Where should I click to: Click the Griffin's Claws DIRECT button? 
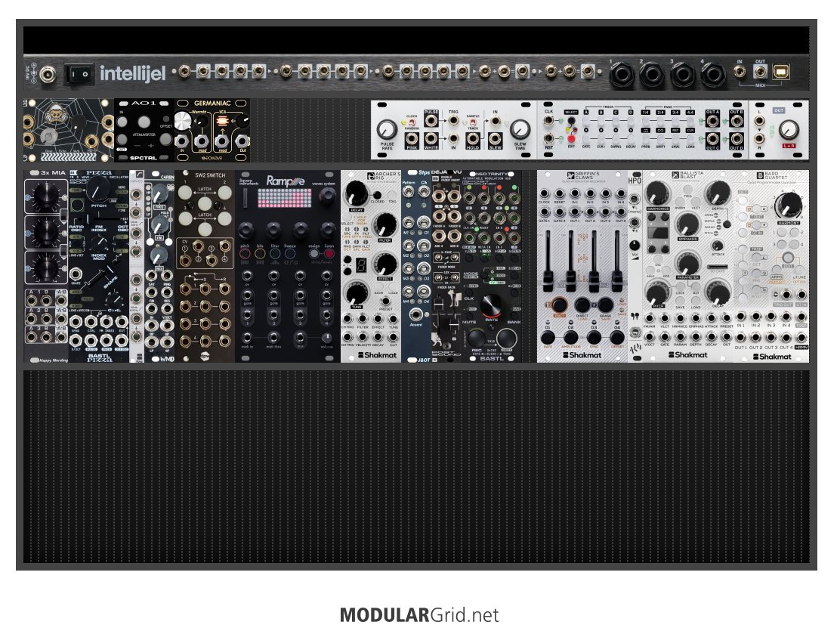coord(582,305)
